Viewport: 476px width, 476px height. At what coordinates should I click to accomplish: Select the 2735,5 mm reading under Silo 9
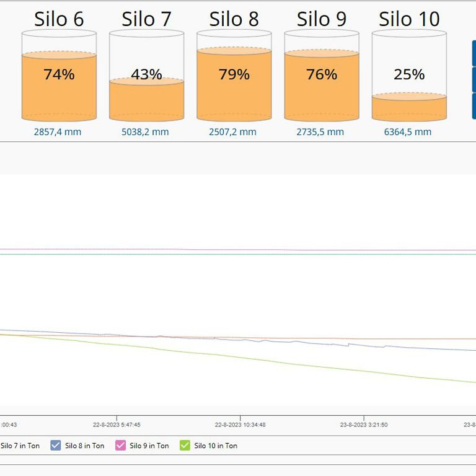320,132
